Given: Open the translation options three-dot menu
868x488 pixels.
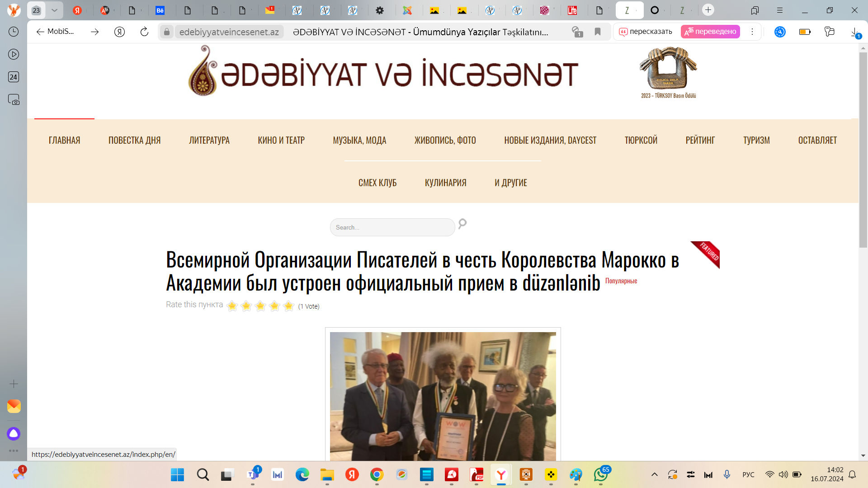Looking at the screenshot, I should 752,32.
